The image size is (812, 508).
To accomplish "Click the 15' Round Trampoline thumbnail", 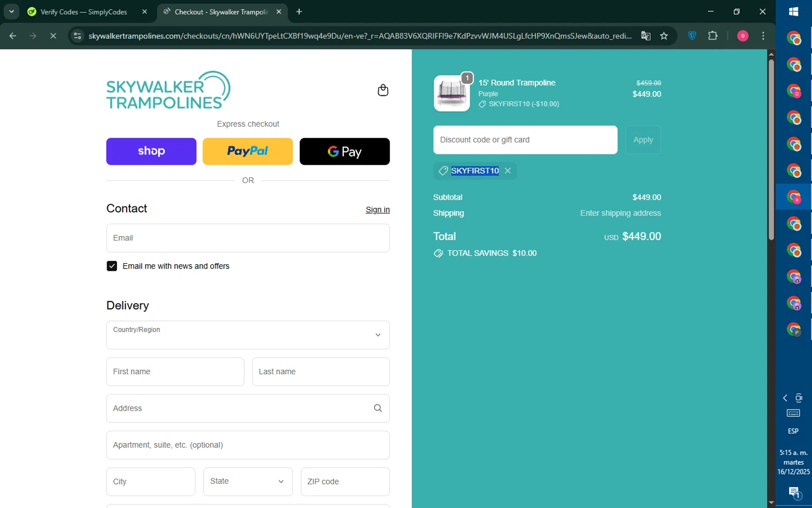I will tap(451, 93).
